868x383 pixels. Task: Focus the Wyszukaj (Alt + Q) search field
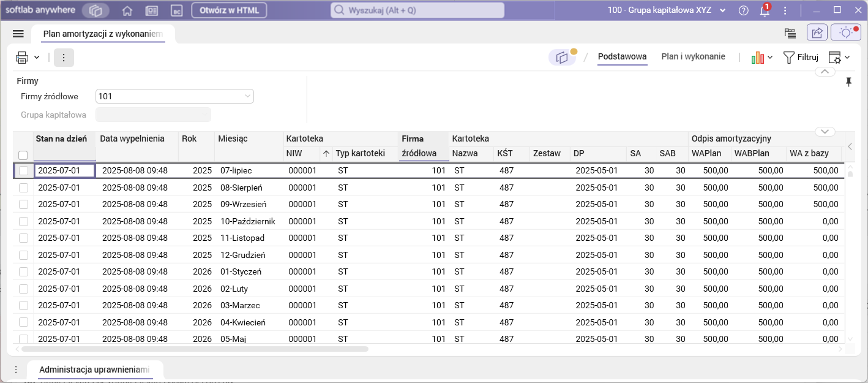417,10
